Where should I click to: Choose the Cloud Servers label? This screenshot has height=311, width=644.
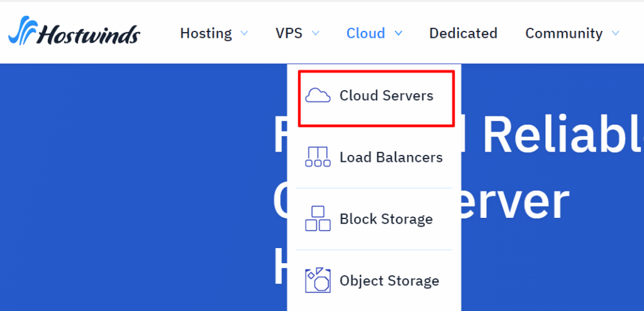tap(386, 96)
